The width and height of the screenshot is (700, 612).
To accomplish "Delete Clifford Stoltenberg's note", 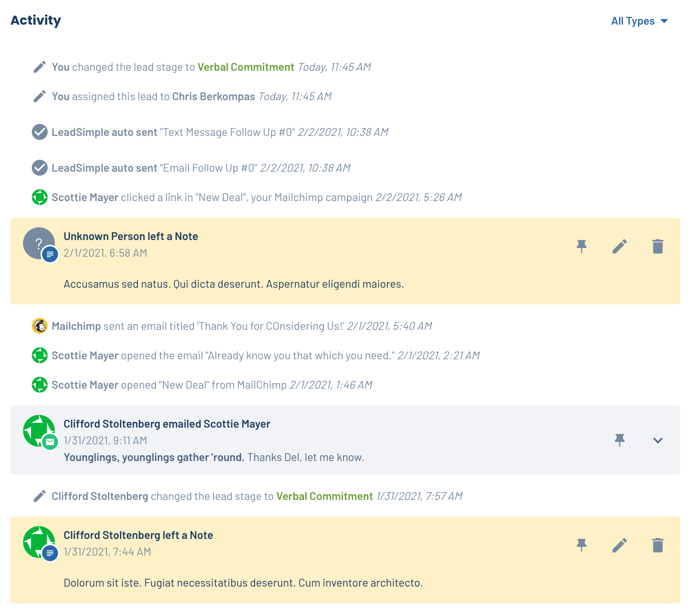I will click(x=658, y=545).
